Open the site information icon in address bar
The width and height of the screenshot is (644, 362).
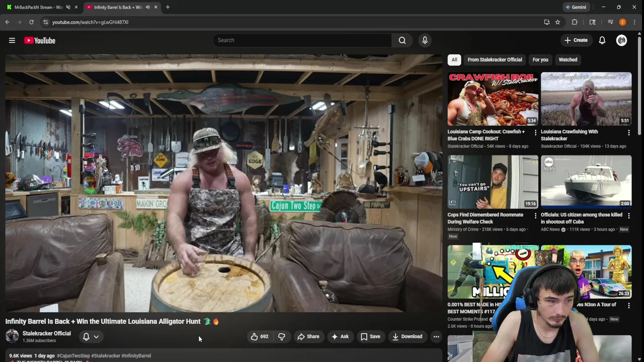pyautogui.click(x=45, y=22)
